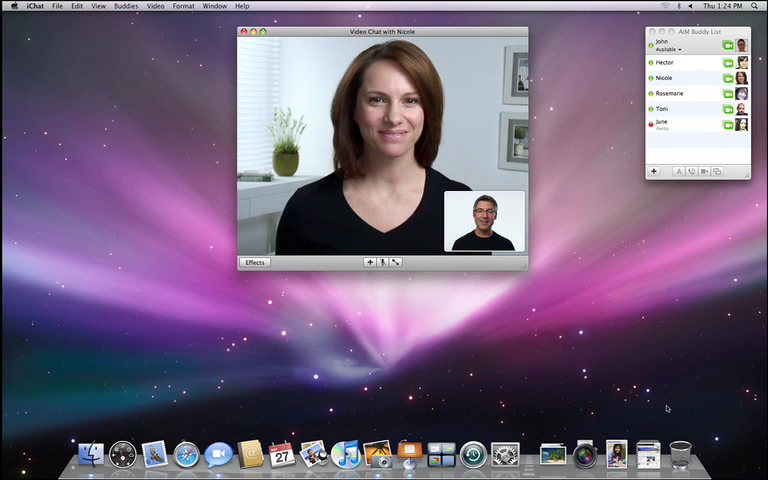The width and height of the screenshot is (768, 480).
Task: Click the Thu 1:24 PM clock
Action: click(x=722, y=6)
